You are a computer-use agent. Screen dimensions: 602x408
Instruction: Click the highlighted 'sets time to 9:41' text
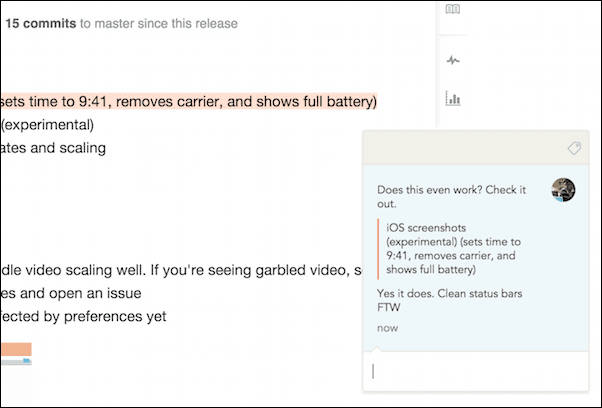189,101
